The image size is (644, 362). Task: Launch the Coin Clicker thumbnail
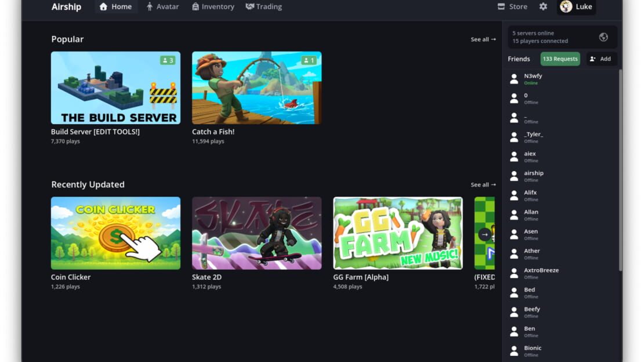coord(116,233)
